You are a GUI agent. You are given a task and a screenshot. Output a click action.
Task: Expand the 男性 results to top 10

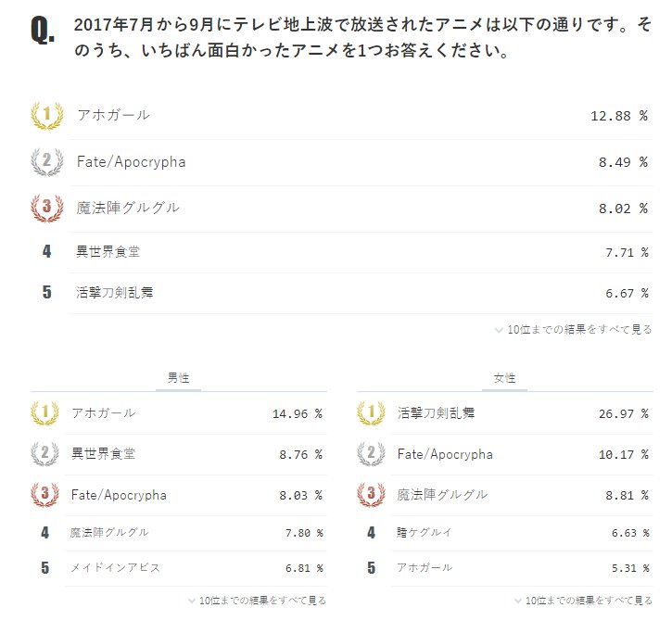(x=256, y=601)
